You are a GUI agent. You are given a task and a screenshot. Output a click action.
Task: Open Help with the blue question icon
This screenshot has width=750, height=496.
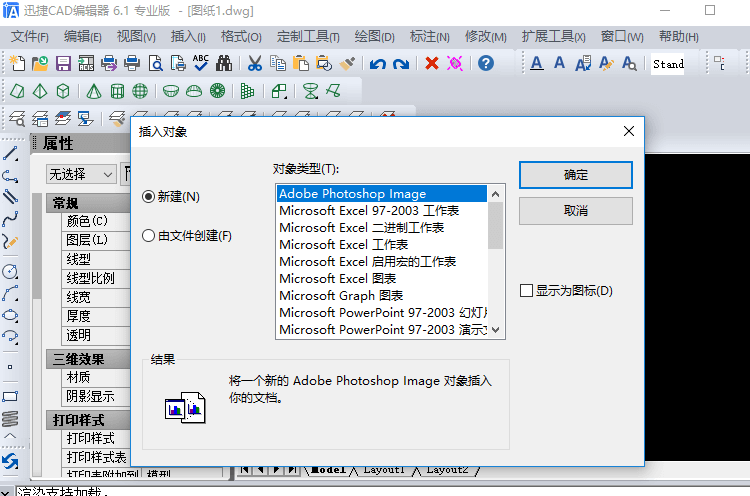click(485, 63)
